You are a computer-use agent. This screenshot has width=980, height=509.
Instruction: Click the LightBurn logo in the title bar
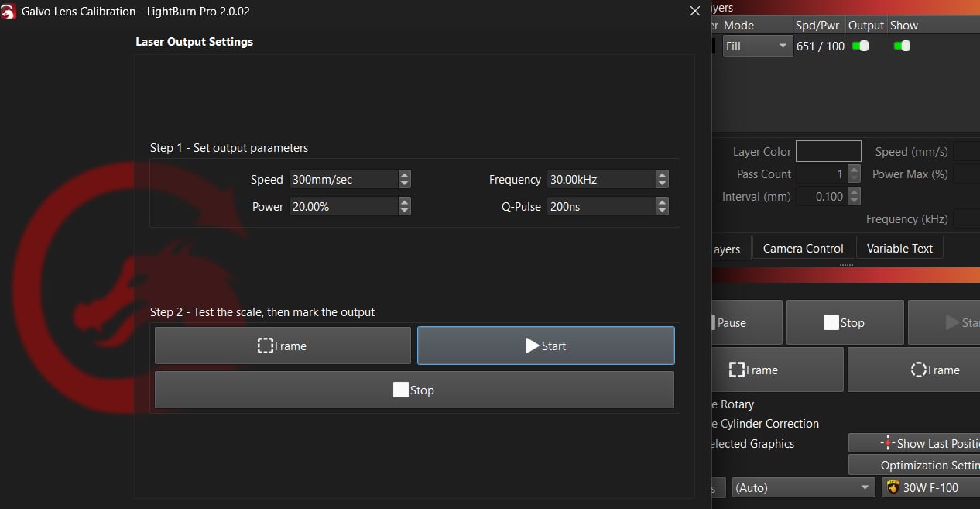9,12
